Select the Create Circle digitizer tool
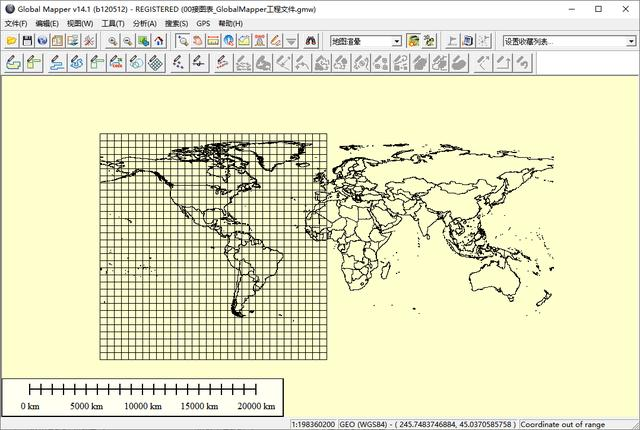Viewport: 640px width, 430px height. pos(136,63)
